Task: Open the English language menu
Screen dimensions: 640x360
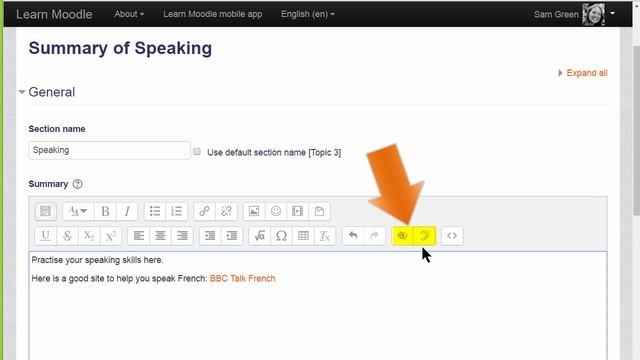Action: tap(307, 14)
